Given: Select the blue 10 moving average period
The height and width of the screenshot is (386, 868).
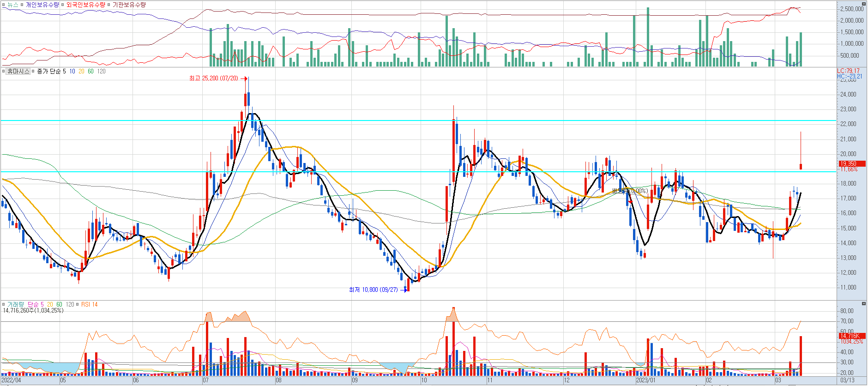Looking at the screenshot, I should (72, 71).
